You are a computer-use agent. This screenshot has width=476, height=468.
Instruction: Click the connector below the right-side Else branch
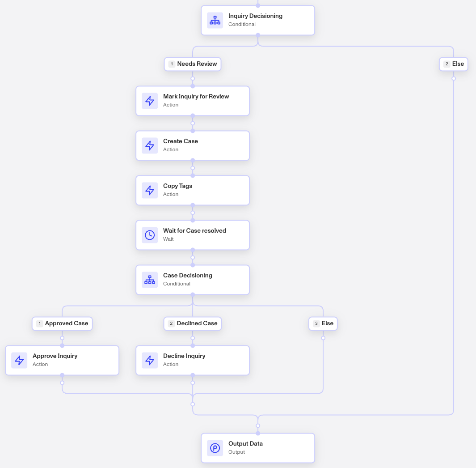(454, 78)
